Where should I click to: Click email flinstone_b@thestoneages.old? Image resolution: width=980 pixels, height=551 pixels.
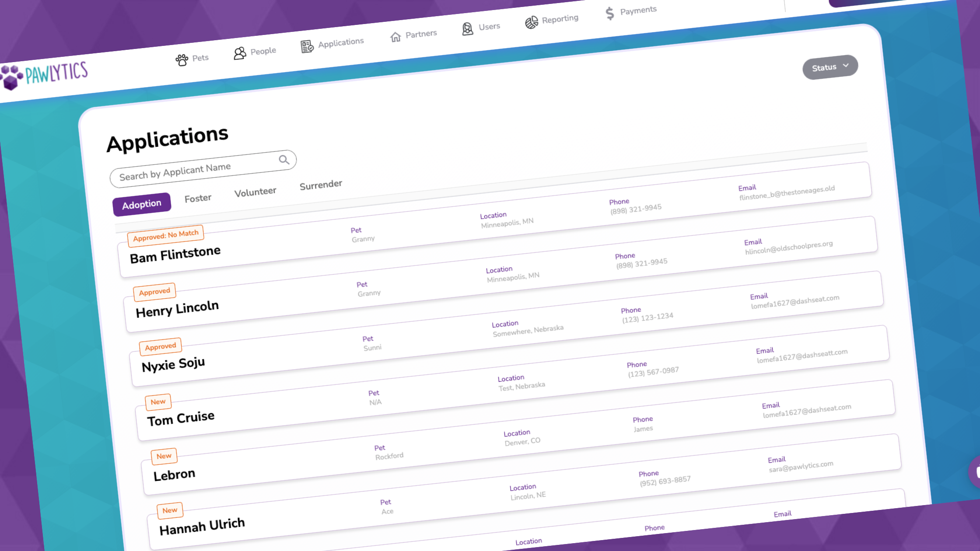click(x=787, y=192)
